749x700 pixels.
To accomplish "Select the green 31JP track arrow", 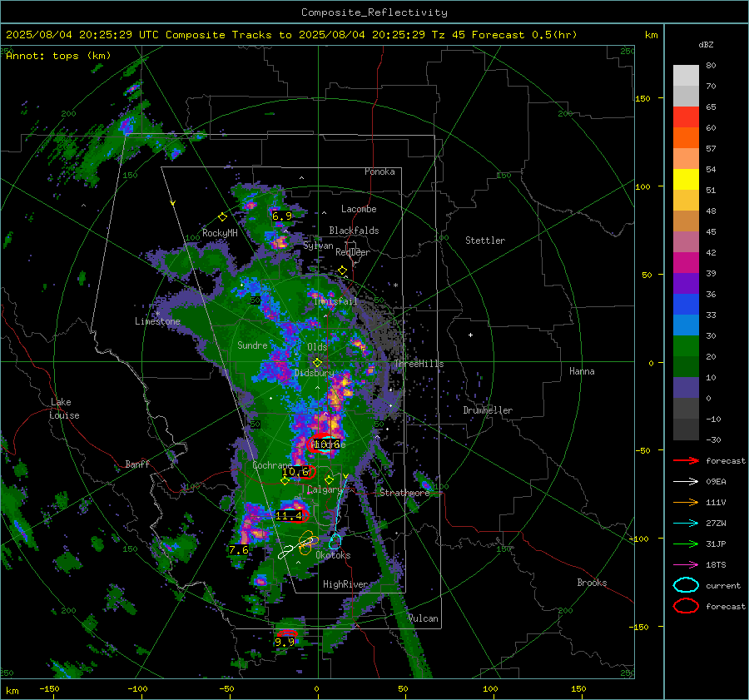I will point(686,544).
